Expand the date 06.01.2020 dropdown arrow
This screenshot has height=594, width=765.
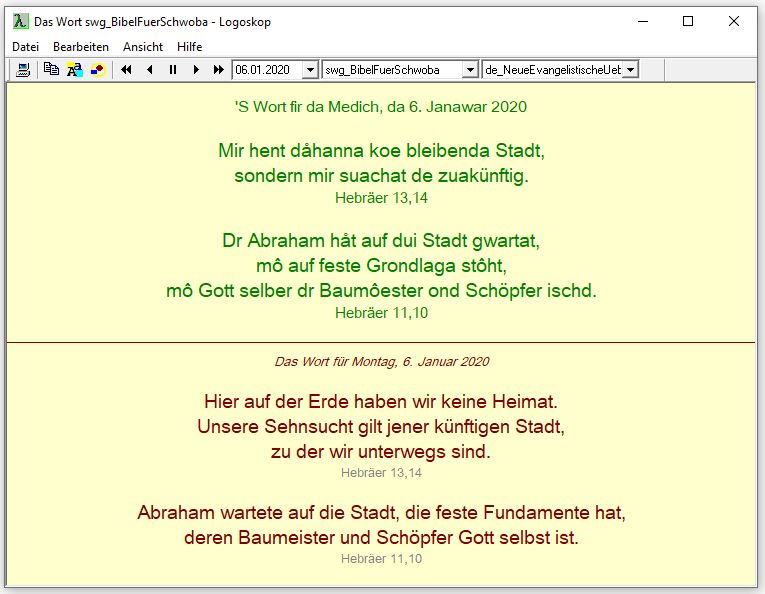pos(310,70)
